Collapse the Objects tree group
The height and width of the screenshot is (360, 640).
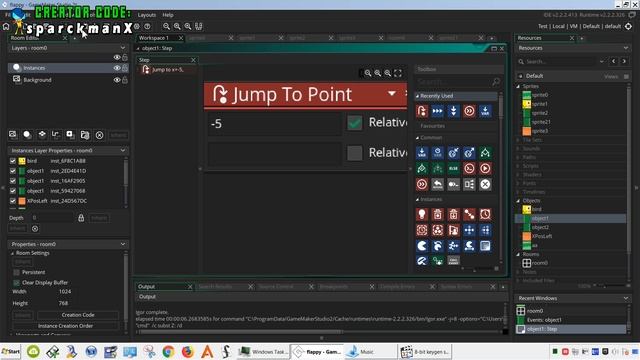(x=518, y=201)
